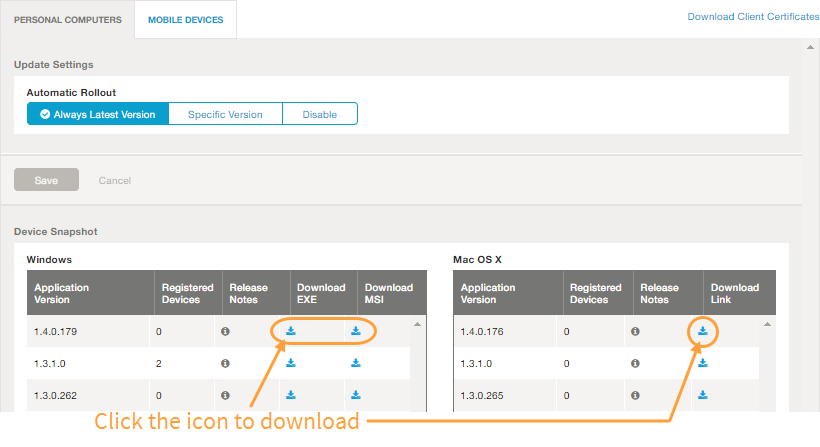The height and width of the screenshot is (447, 820).
Task: Open release notes for Windows 1.3.1.0
Action: coord(225,363)
